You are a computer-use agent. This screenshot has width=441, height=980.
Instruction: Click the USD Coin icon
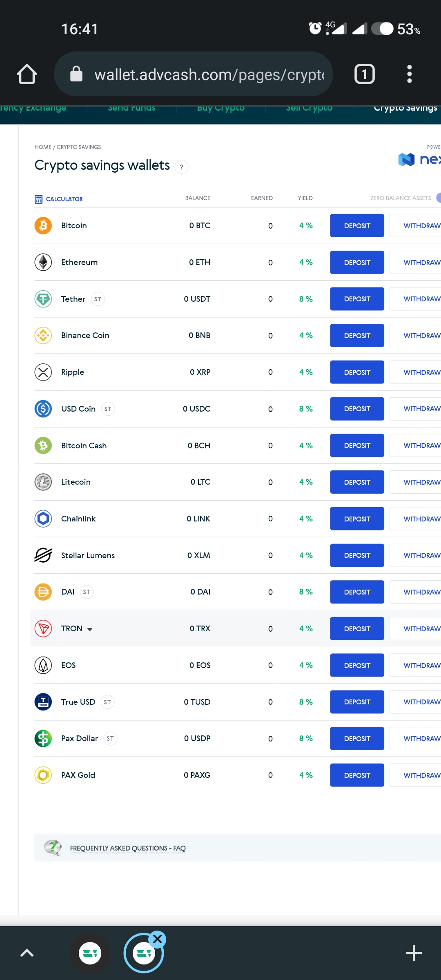tap(43, 409)
